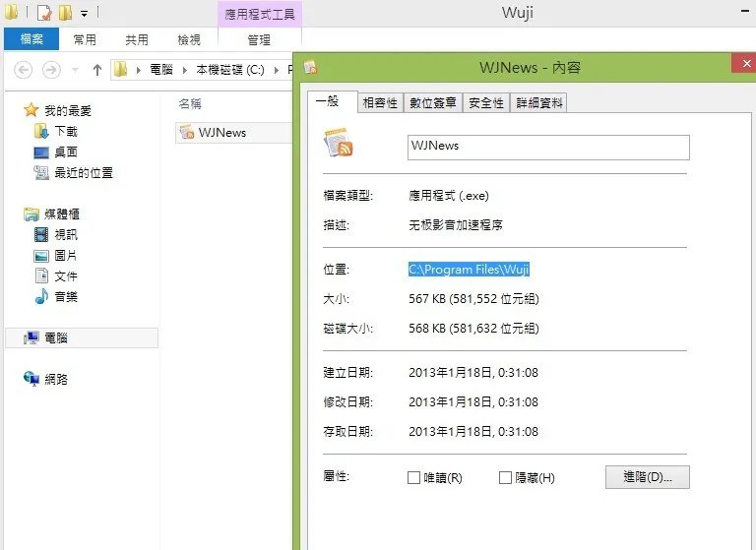This screenshot has height=550, width=756.
Task: Expand the chevron after 本機磁碟 (C:)
Action: (x=277, y=70)
